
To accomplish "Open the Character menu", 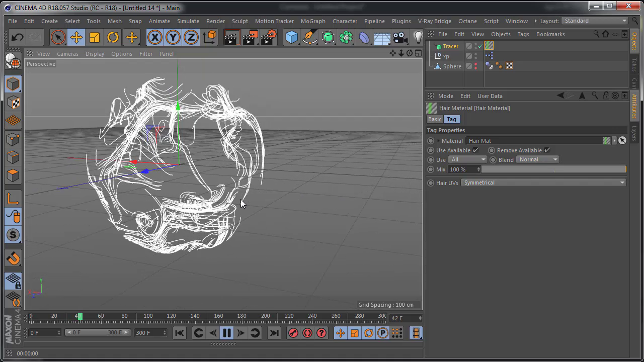I will (345, 21).
